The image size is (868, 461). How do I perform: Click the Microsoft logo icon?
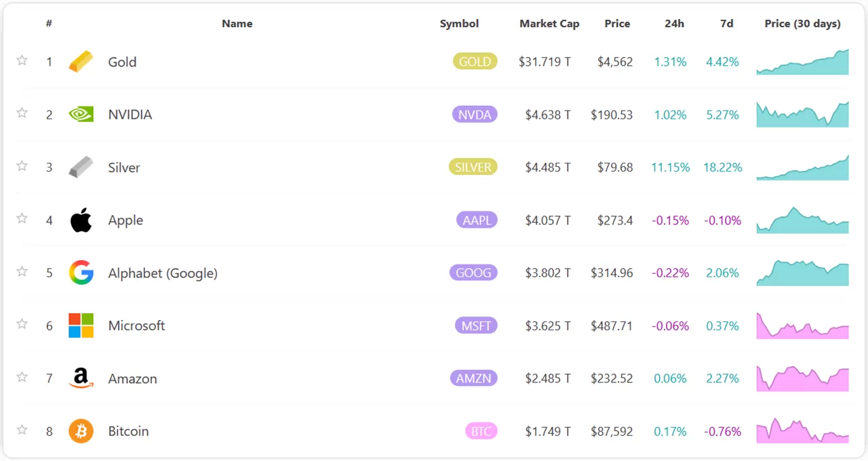click(81, 325)
